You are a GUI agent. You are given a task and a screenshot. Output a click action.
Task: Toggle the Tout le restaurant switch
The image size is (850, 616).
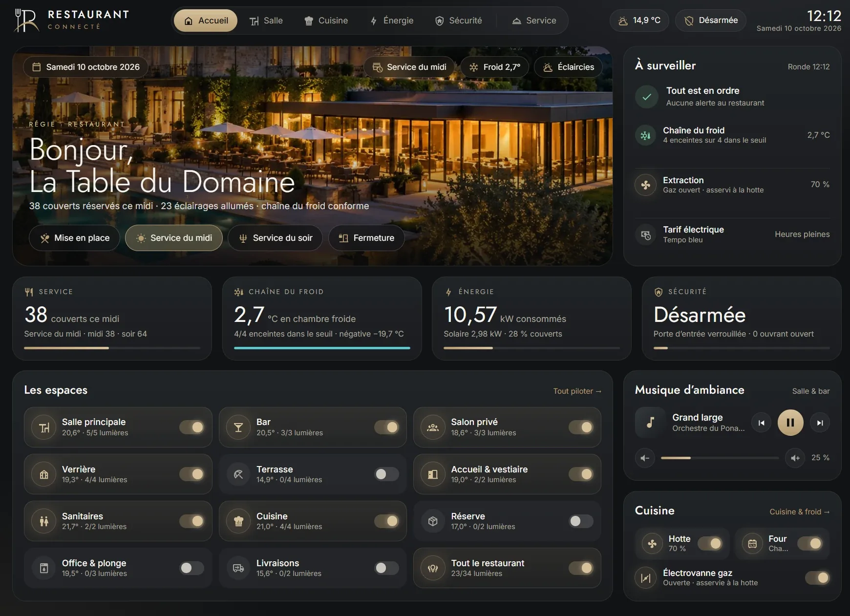(581, 568)
